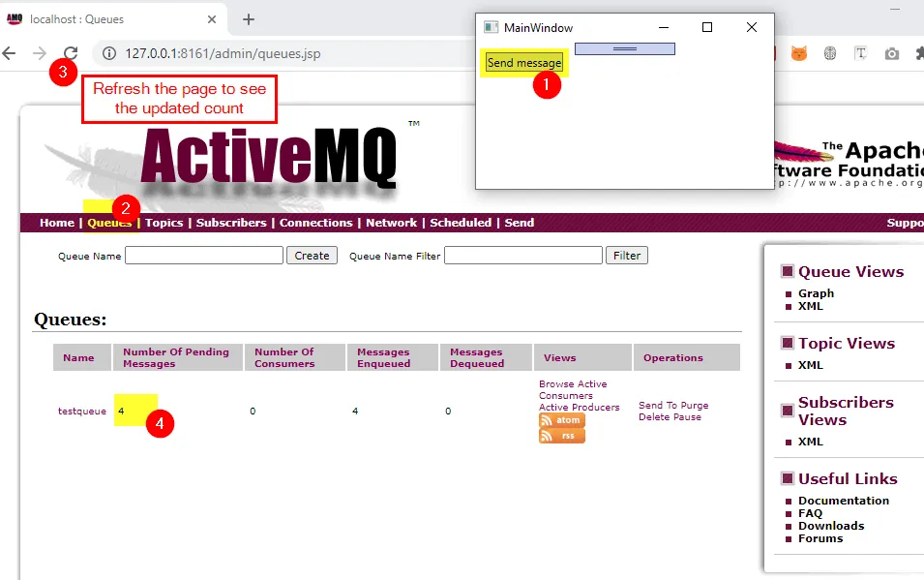This screenshot has width=924, height=580.
Task: Click Send To for testqueue
Action: coord(658,406)
